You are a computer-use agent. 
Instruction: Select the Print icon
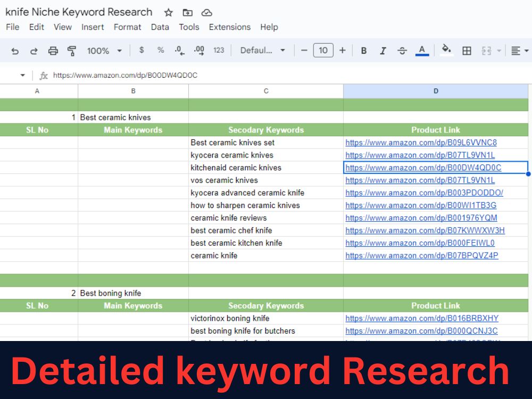[x=53, y=51]
